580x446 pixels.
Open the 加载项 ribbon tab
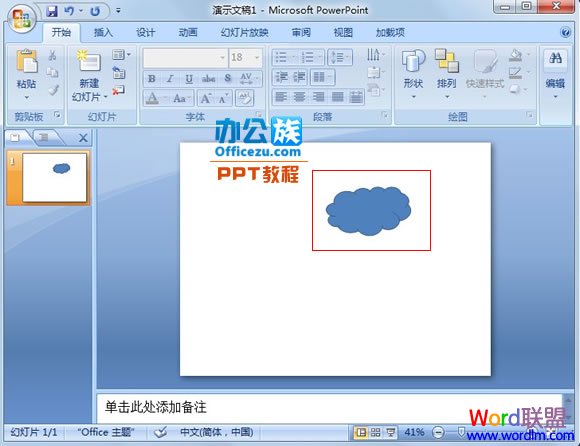(390, 33)
